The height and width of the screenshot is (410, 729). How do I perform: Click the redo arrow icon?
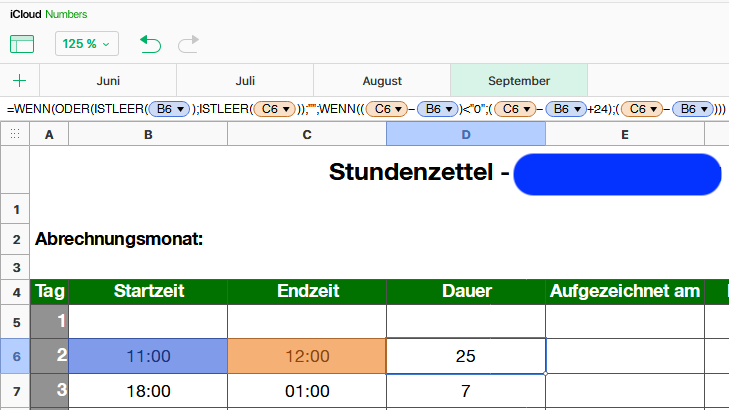point(187,44)
